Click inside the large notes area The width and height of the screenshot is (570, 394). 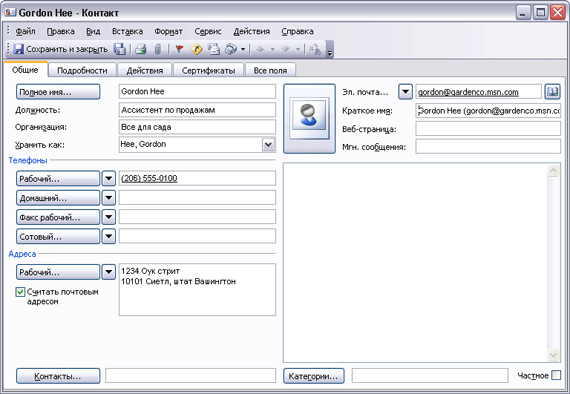click(416, 262)
